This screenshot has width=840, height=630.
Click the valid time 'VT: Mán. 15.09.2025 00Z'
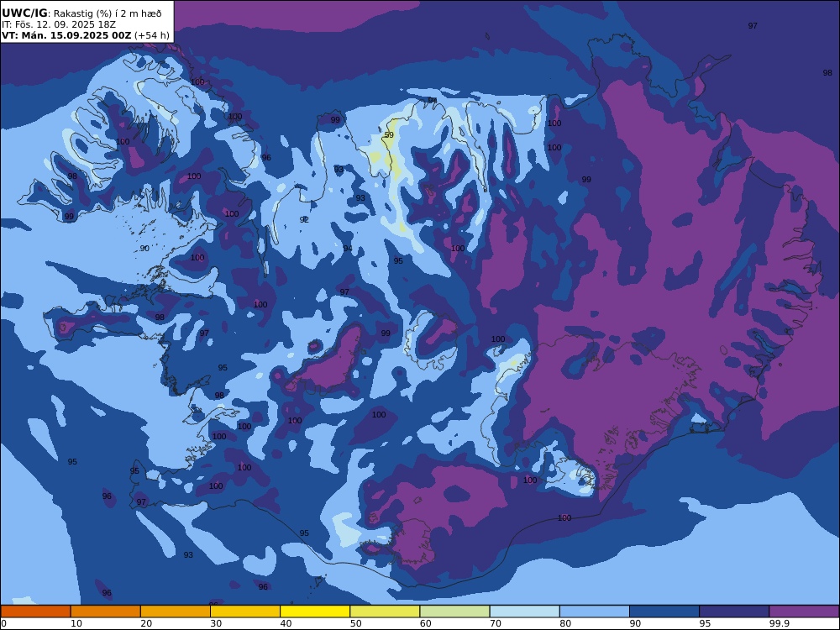(x=66, y=35)
